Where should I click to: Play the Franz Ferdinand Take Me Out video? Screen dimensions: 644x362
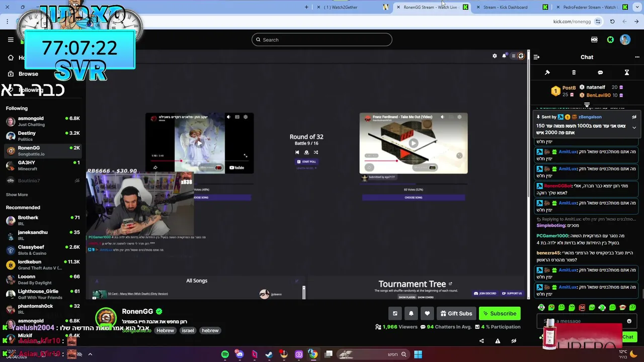pyautogui.click(x=413, y=143)
